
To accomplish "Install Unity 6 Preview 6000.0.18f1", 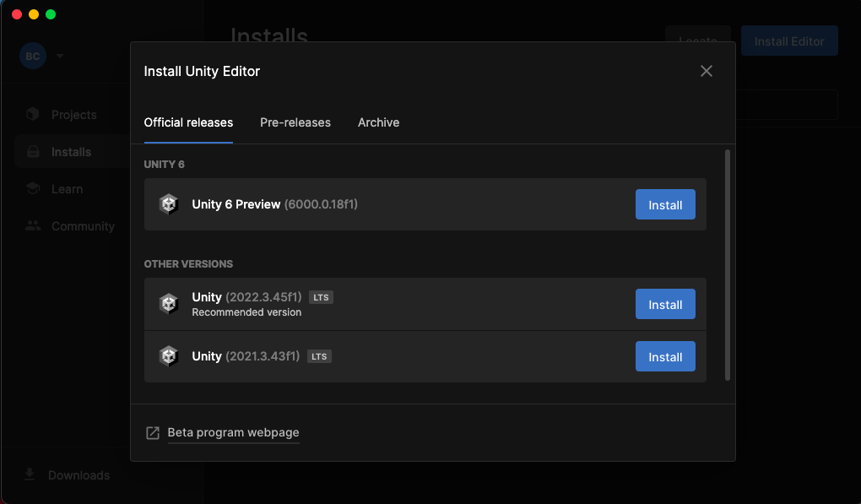I will point(665,205).
